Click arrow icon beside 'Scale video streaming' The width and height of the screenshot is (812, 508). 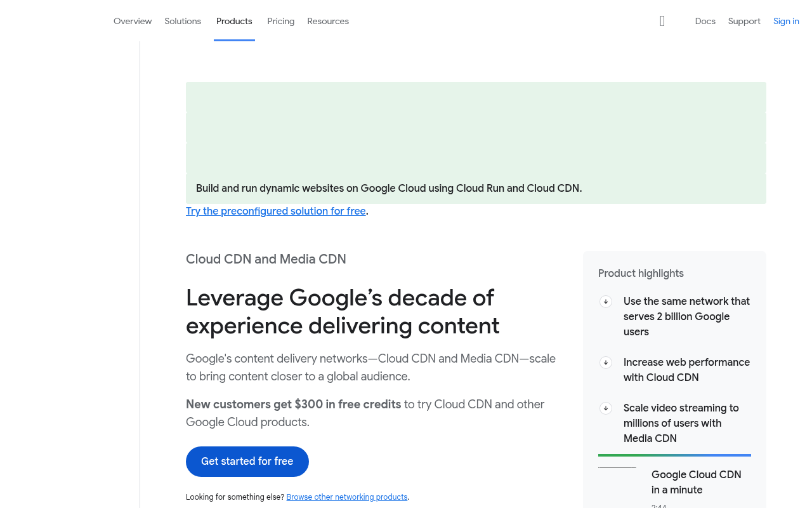[x=606, y=408]
